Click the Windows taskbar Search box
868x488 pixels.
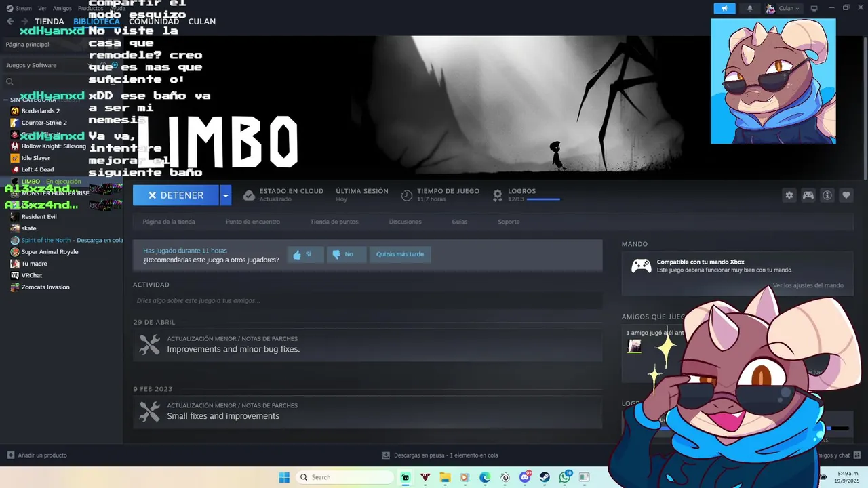(x=344, y=477)
